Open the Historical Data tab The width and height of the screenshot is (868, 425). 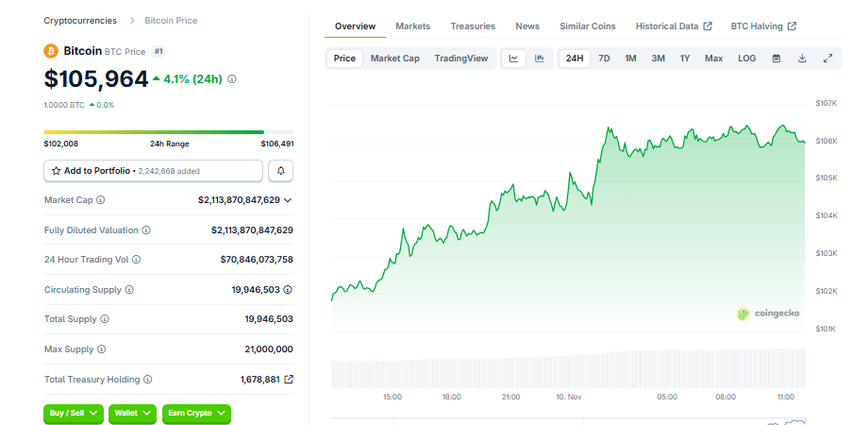673,26
